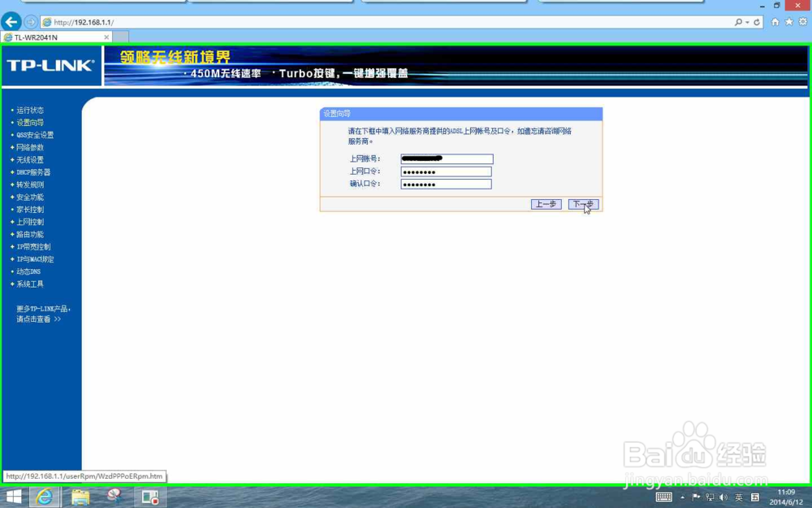812x508 pixels.
Task: Click the 下一步 button in the wizard
Action: [x=581, y=204]
